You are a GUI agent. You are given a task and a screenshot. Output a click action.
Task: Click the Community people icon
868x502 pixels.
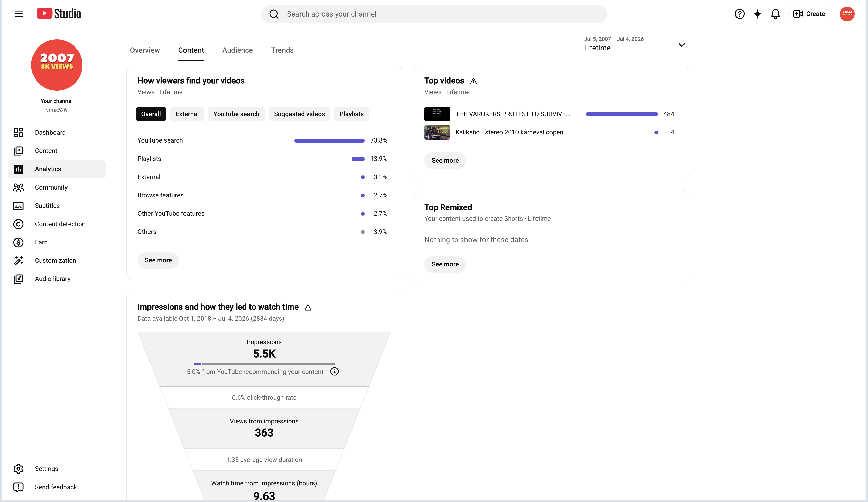pyautogui.click(x=18, y=187)
